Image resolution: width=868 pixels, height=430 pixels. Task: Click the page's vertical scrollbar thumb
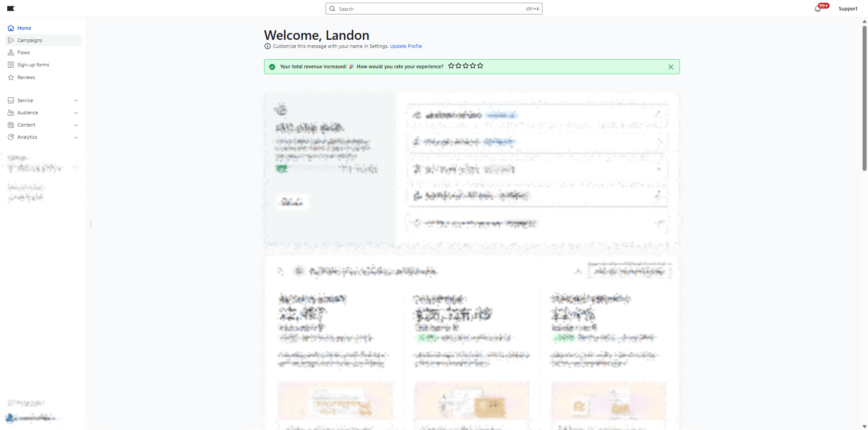coord(864,97)
